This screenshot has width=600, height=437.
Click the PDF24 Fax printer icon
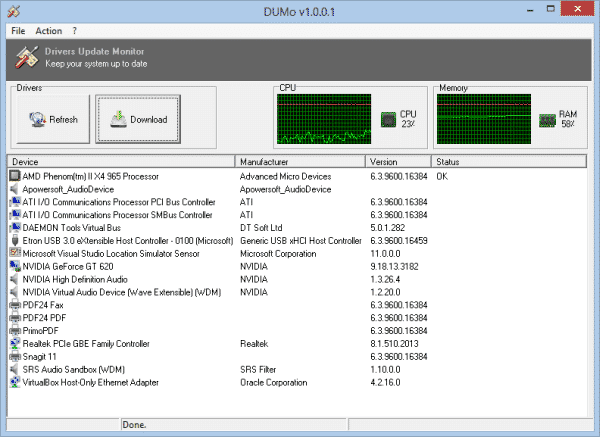[14, 305]
